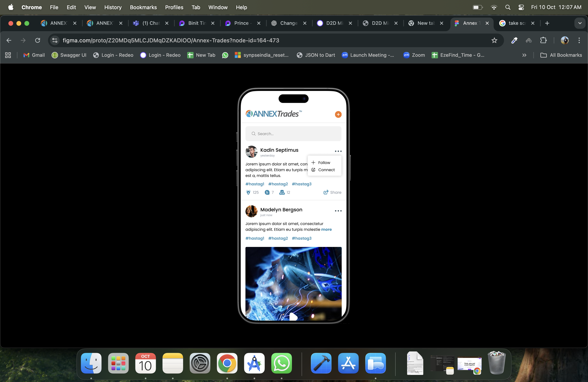The height and width of the screenshot is (382, 588).
Task: Click the lightbulb reaction icon on Kadin's post
Action: (248, 192)
